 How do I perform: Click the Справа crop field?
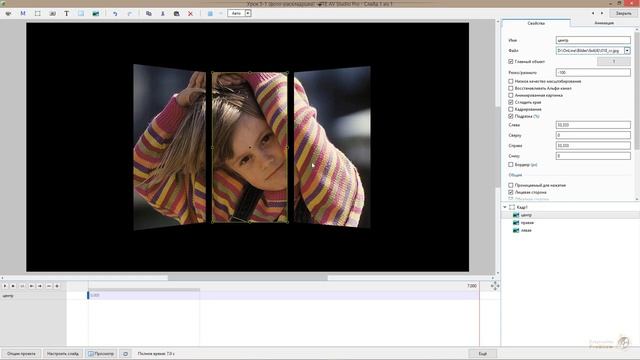pyautogui.click(x=593, y=145)
